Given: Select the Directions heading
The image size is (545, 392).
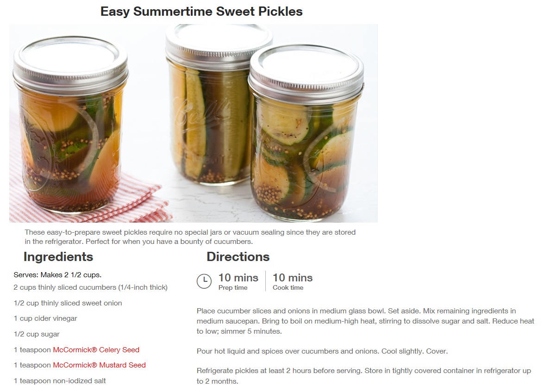Looking at the screenshot, I should pos(238,257).
